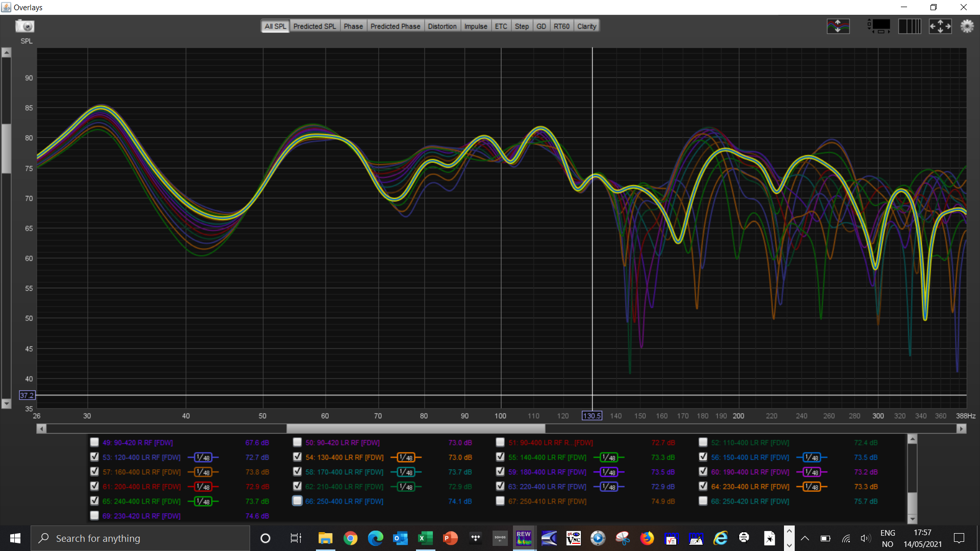The width and height of the screenshot is (980, 551).
Task: Click legend list scroll up arrow
Action: [x=912, y=439]
